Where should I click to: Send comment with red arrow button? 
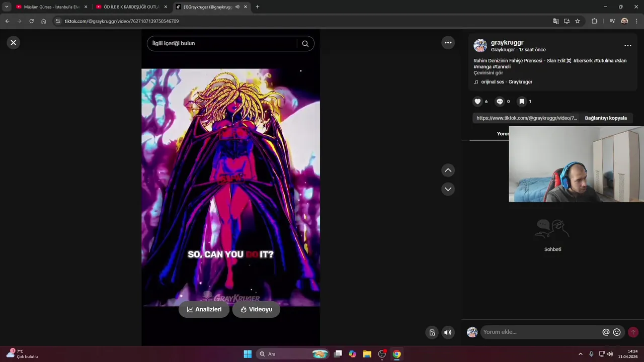[x=633, y=332]
